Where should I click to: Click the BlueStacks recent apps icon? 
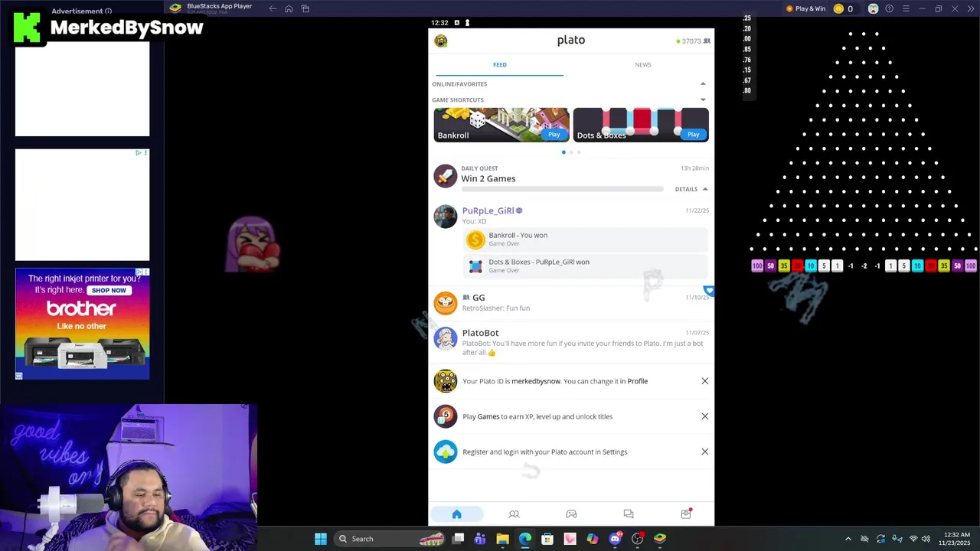[x=305, y=8]
